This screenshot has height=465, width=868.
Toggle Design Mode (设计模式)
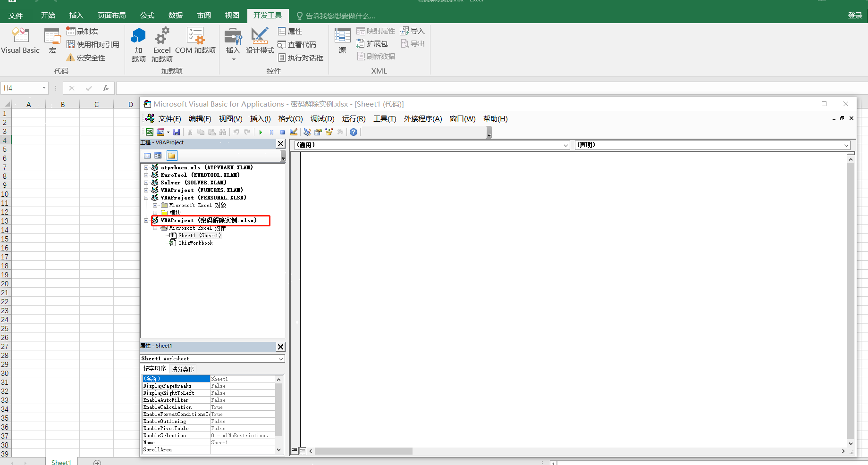[260, 41]
